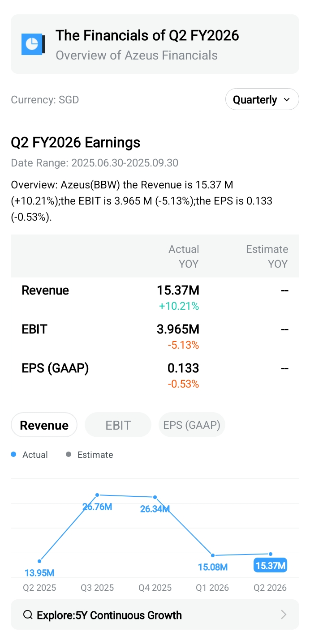This screenshot has width=310, height=644.
Task: Expand Explore with the right chevron arrow
Action: pos(283,615)
